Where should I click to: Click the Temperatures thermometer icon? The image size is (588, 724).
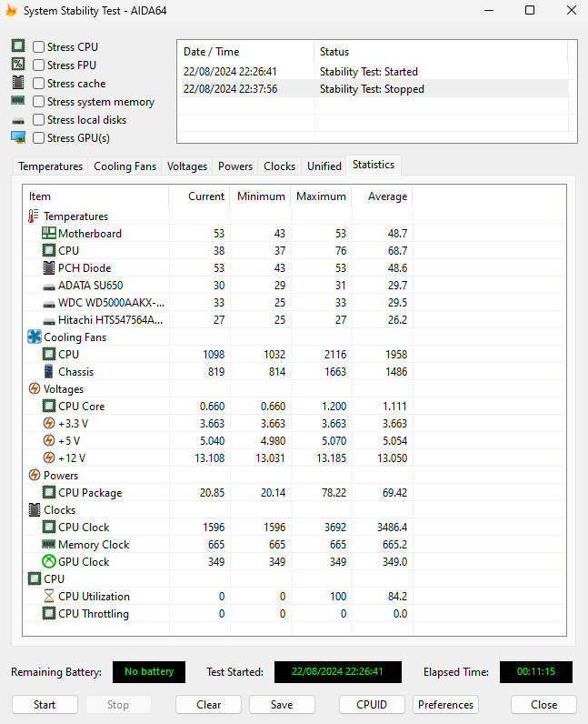pos(34,216)
